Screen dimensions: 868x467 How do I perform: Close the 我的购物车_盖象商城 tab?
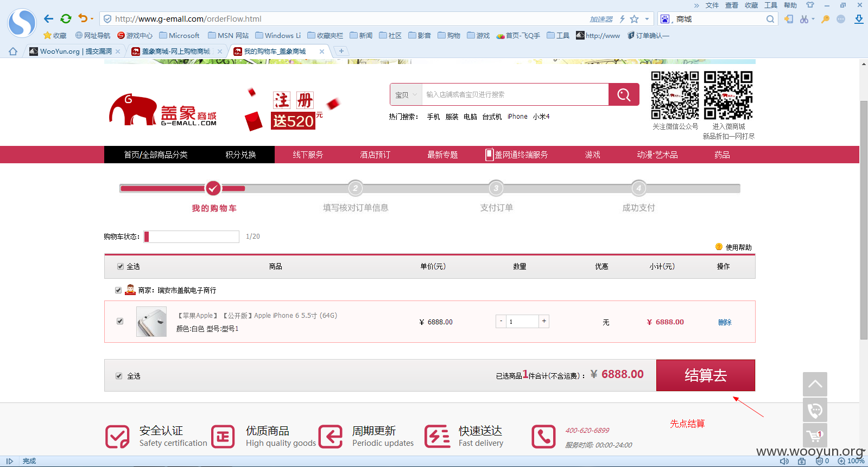click(x=322, y=52)
